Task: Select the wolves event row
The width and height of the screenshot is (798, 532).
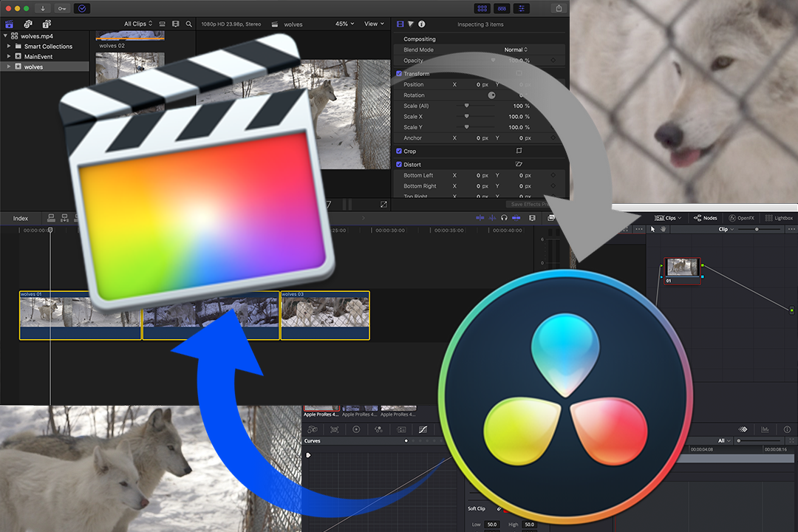Action: tap(45, 66)
